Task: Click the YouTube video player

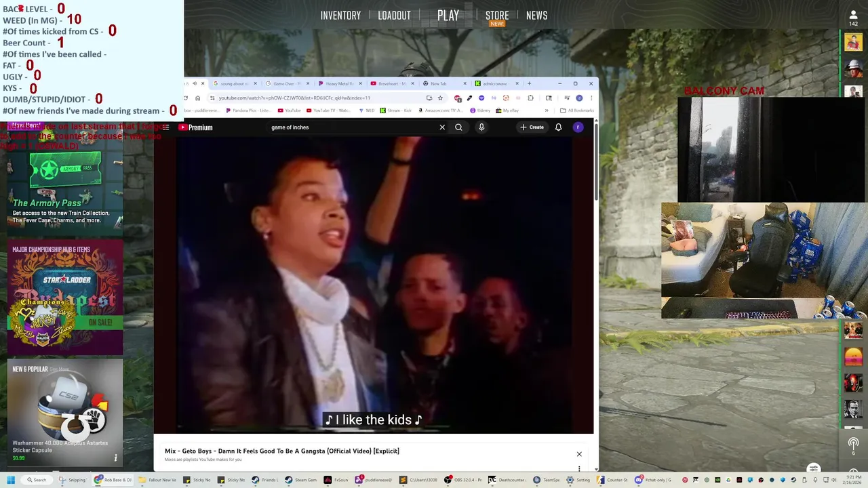Action: 374,285
